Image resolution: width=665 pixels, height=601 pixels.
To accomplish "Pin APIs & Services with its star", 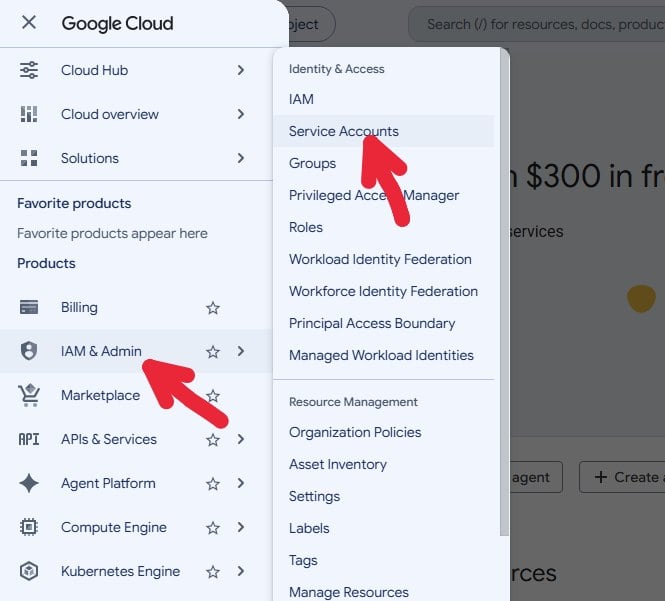I will [x=213, y=440].
